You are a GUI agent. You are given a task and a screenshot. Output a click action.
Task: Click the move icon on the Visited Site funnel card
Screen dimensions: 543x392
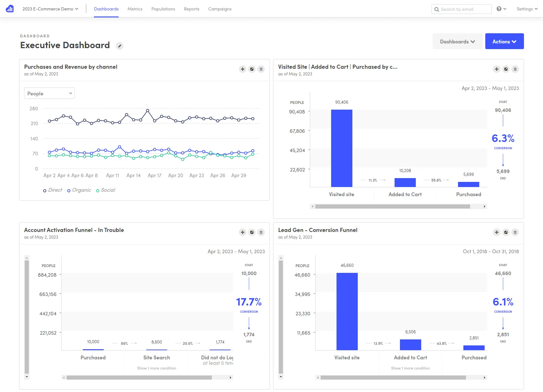click(x=496, y=69)
